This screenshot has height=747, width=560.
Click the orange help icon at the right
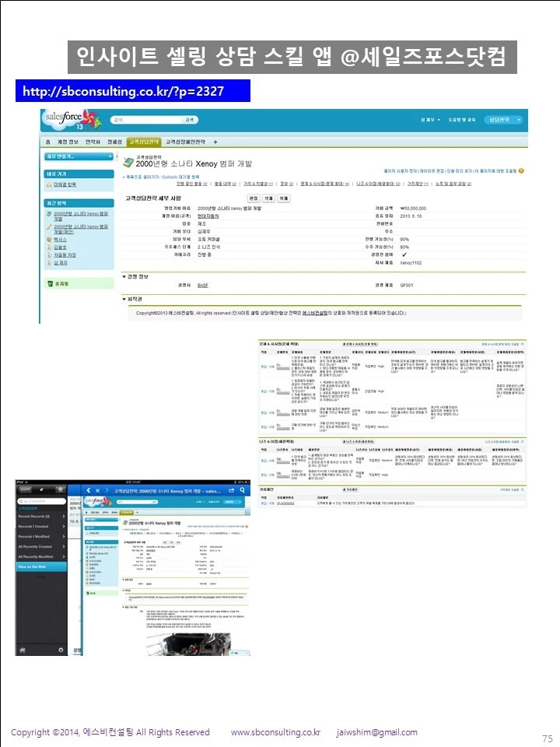tap(521, 170)
